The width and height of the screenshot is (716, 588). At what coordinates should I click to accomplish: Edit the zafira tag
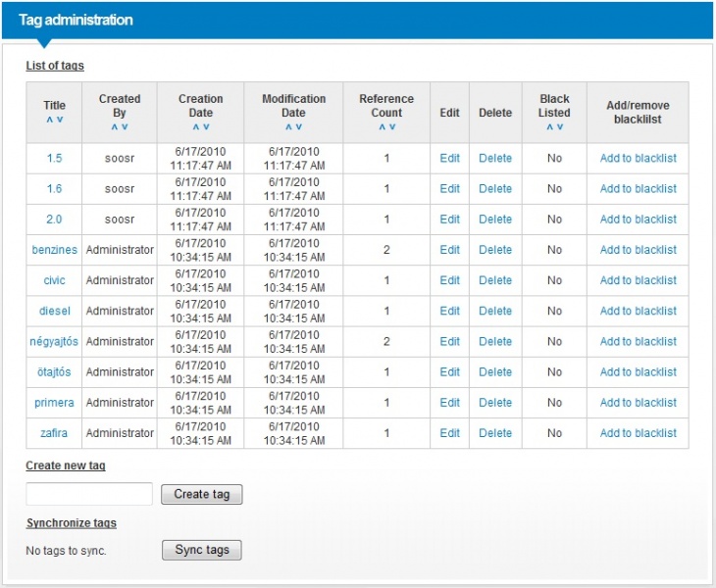pos(450,433)
